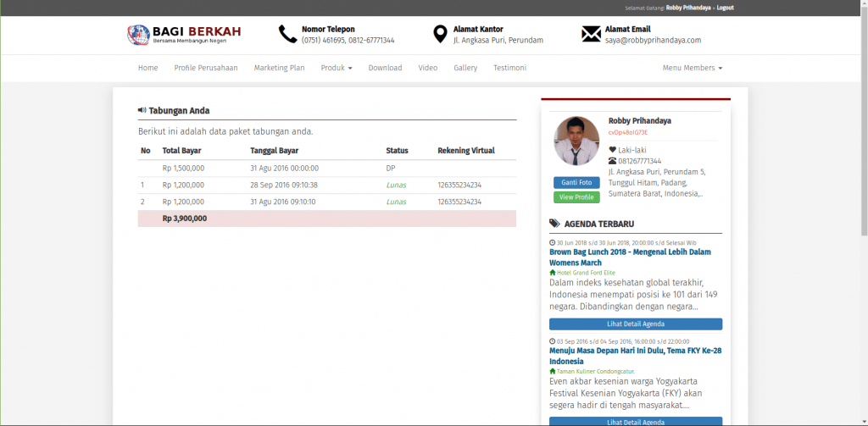This screenshot has height=426, width=868.
Task: Click the Robby Prihandaya profile photo
Action: click(576, 141)
